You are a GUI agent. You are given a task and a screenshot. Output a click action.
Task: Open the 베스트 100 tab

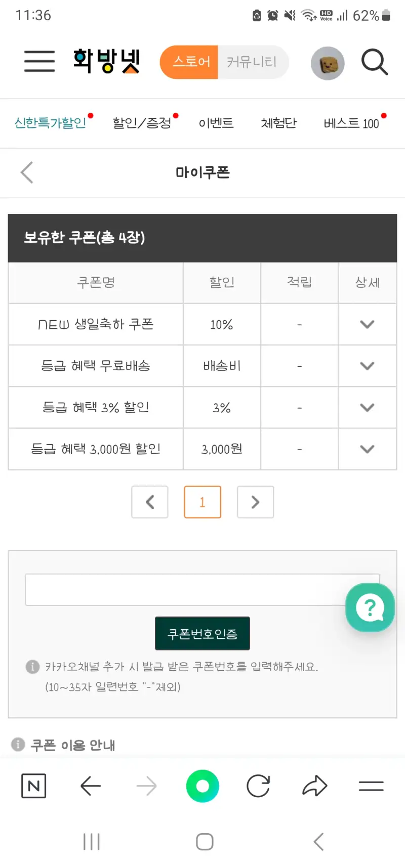(x=351, y=123)
